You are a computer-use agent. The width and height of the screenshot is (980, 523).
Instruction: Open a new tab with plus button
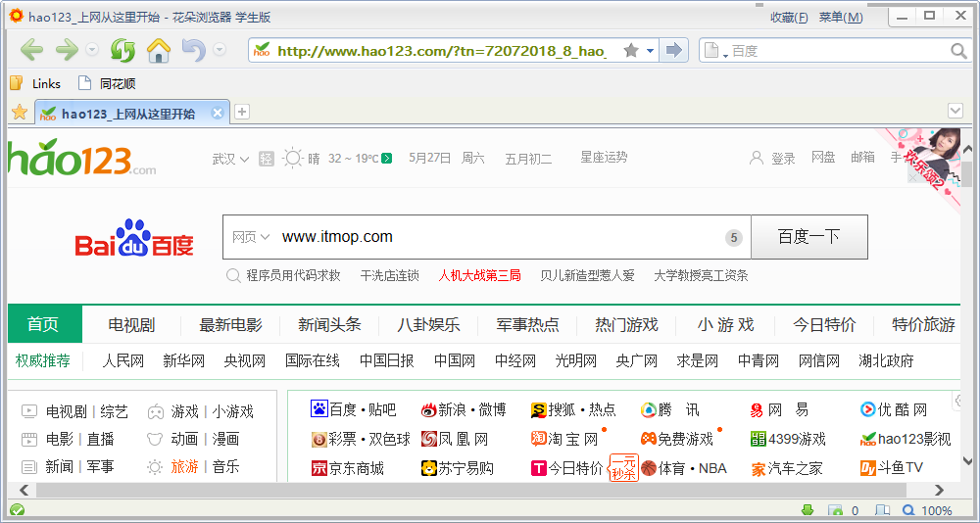241,112
